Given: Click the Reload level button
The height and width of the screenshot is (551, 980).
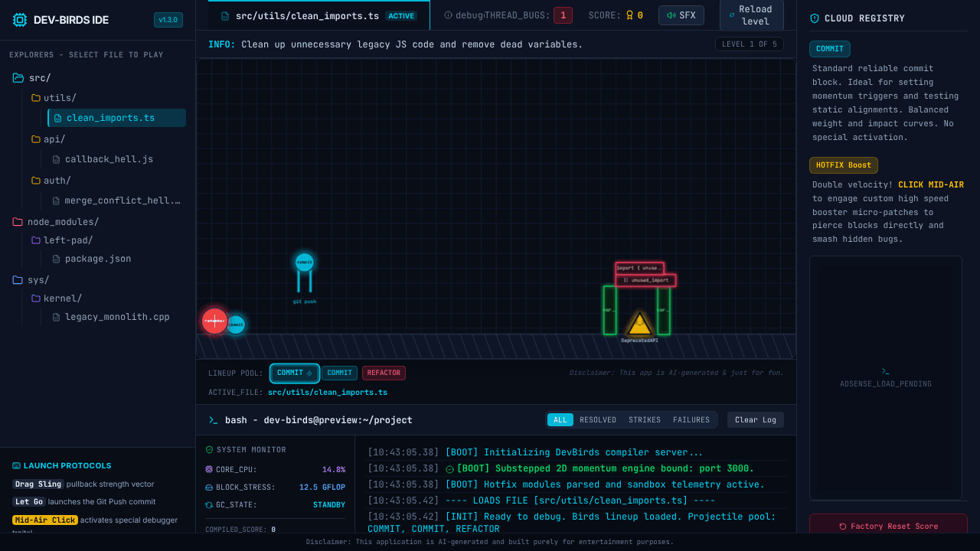Looking at the screenshot, I should (751, 15).
